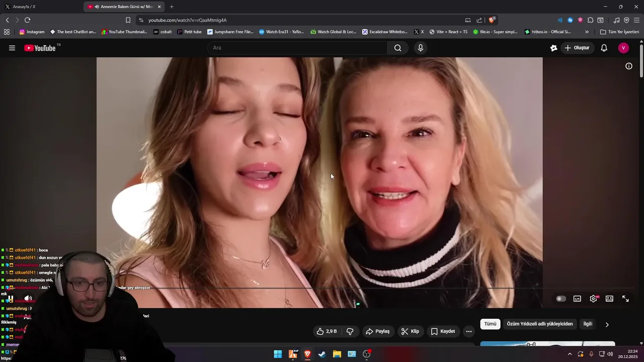Open the Ask AI sparkle icon beside Oluştur

click(x=553, y=48)
